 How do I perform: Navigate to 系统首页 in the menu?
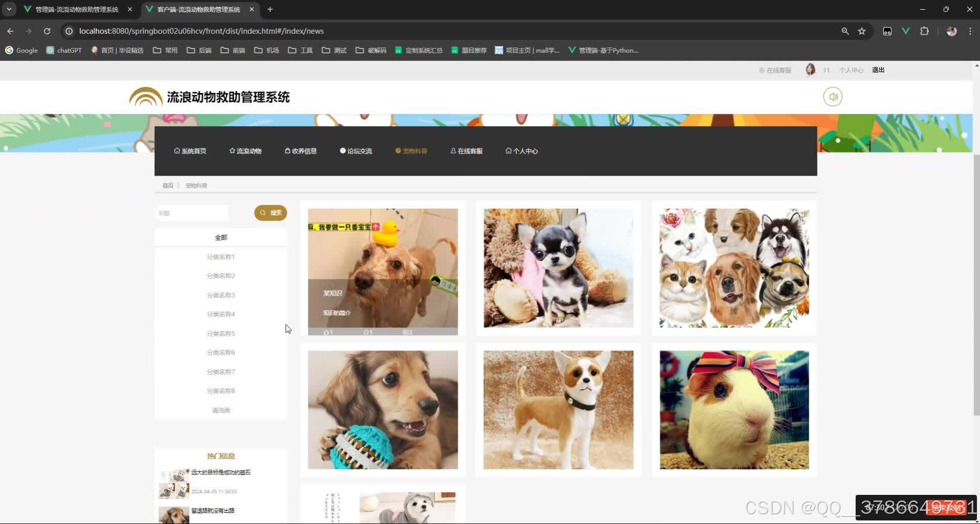tap(190, 151)
